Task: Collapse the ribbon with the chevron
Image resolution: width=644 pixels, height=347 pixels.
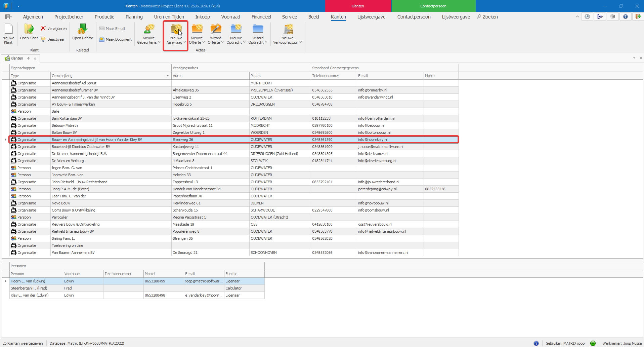Action: point(577,16)
